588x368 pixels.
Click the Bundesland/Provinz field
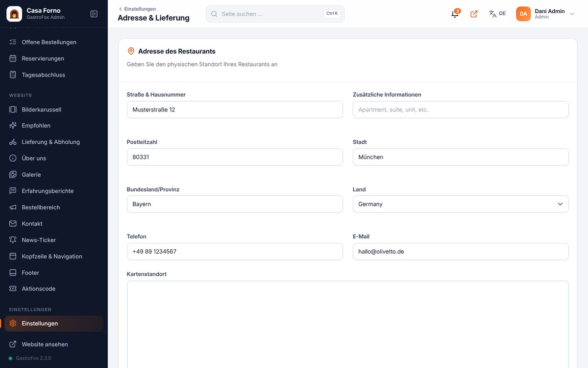point(235,204)
